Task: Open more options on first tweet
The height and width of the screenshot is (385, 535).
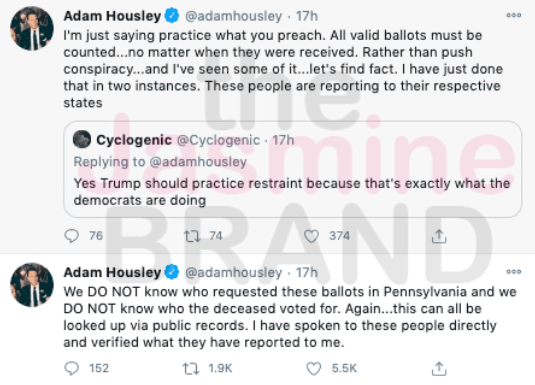Action: point(514,15)
